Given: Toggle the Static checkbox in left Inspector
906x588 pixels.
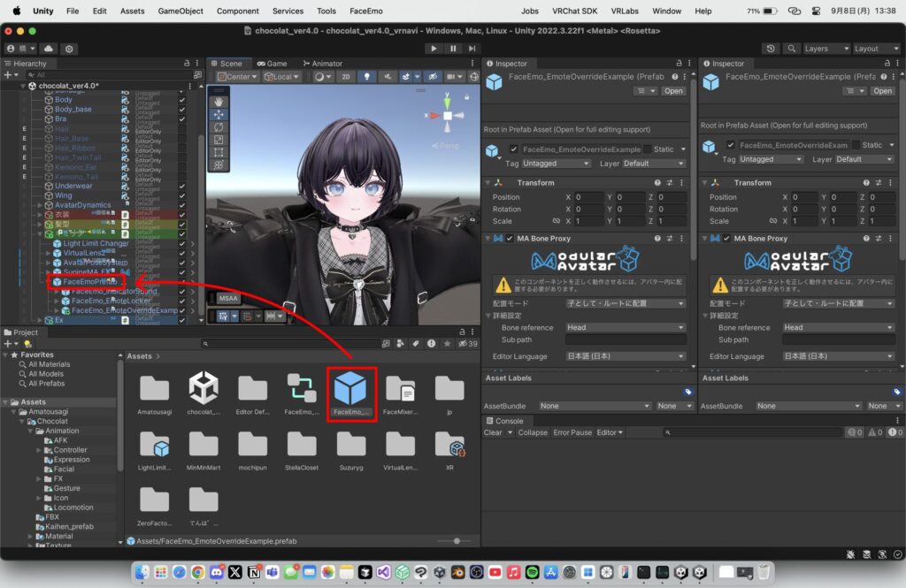Looking at the screenshot, I should (647, 149).
